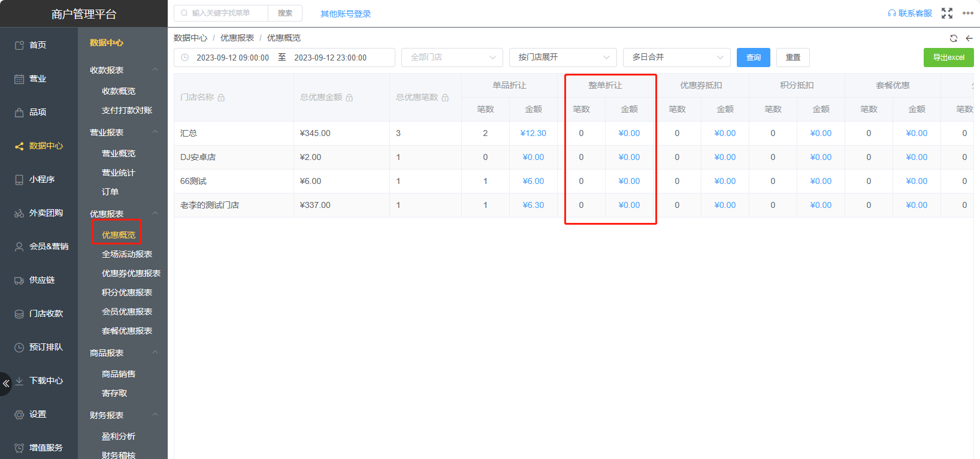Toggle fullscreen icon in header
This screenshot has width=980, height=459.
tap(947, 13)
